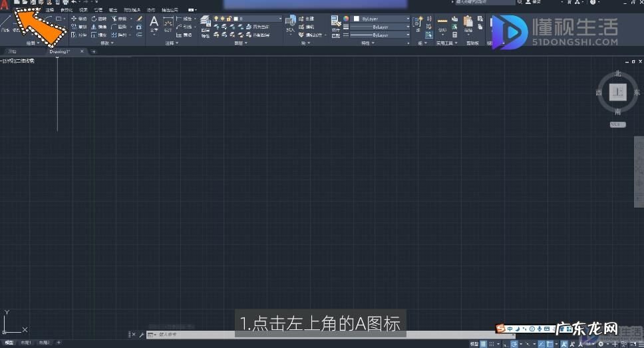644x348 pixels.
Task: Toggle the grid display in status bar
Action: click(x=484, y=344)
